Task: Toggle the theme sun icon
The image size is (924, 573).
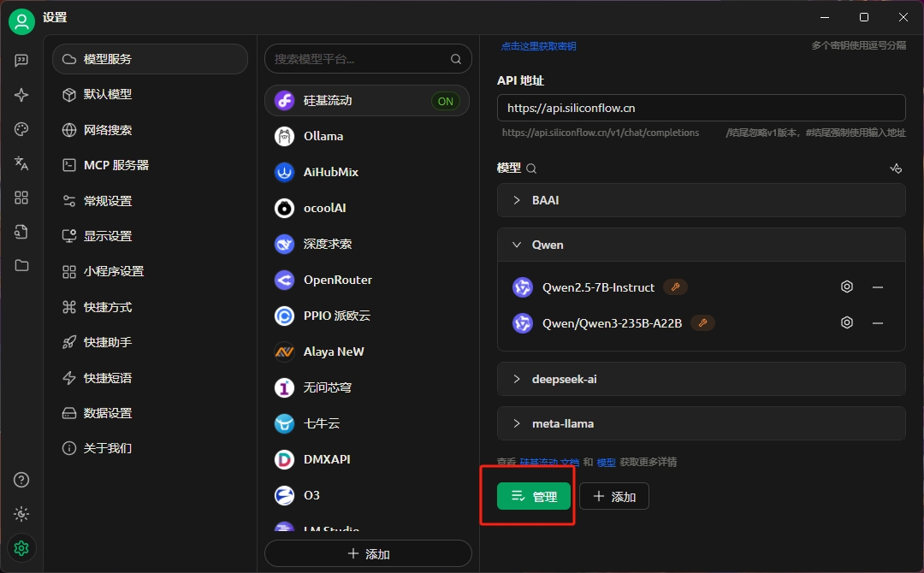Action: point(21,514)
